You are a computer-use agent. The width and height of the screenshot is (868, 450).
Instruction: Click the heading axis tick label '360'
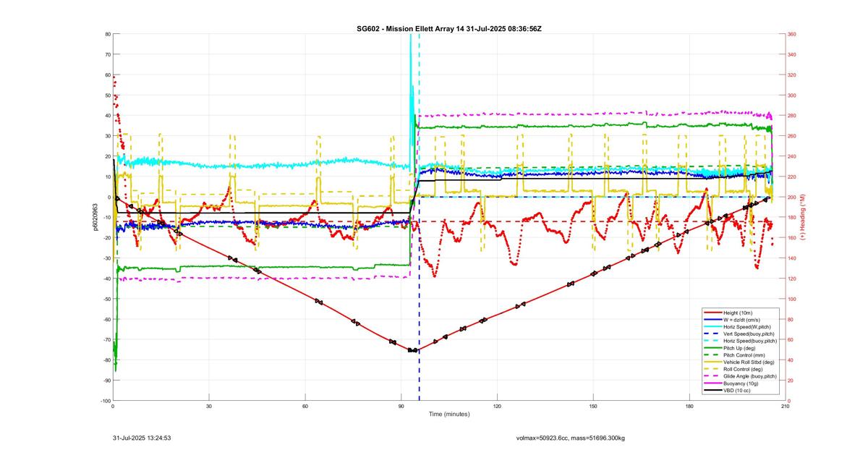pos(792,34)
